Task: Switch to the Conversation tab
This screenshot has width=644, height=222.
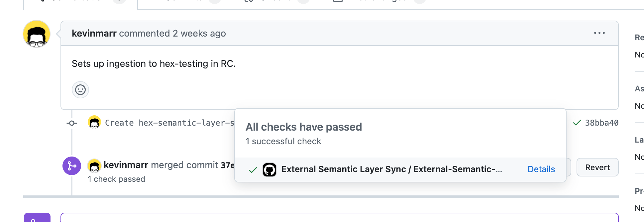Action: [78, 1]
